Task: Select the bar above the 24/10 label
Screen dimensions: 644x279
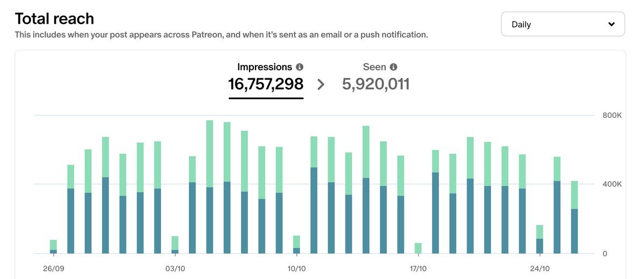Action: coord(539,240)
